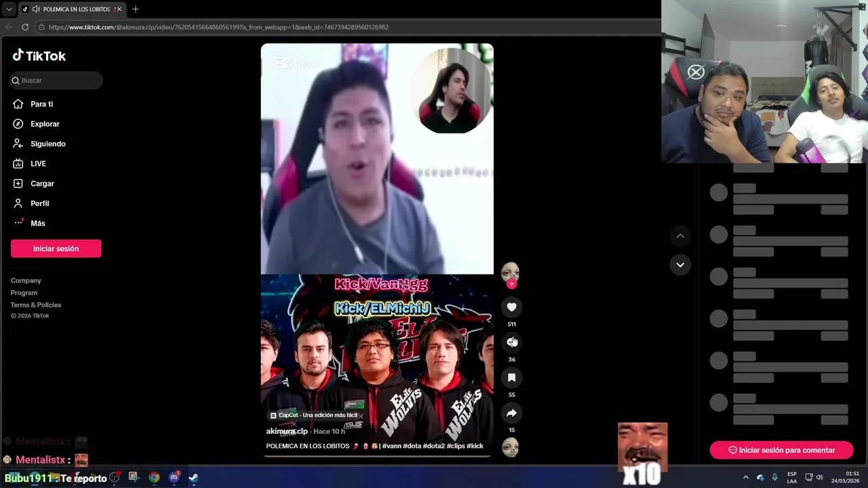Open comments via the comment bubble icon
868x488 pixels.
tap(511, 342)
